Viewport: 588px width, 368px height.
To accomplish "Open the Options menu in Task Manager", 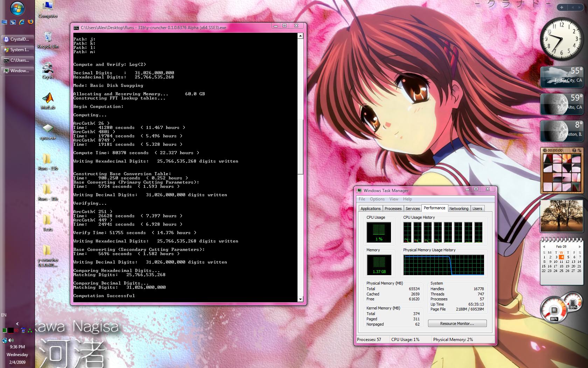I will point(377,199).
